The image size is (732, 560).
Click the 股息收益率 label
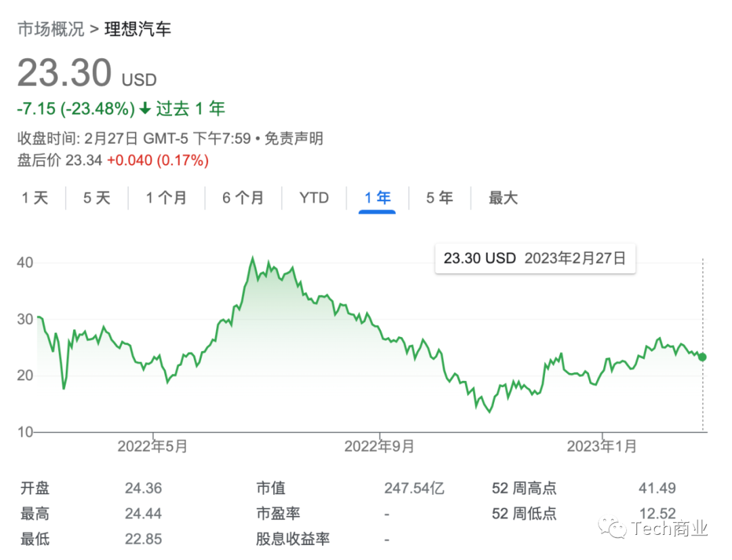[x=293, y=539]
